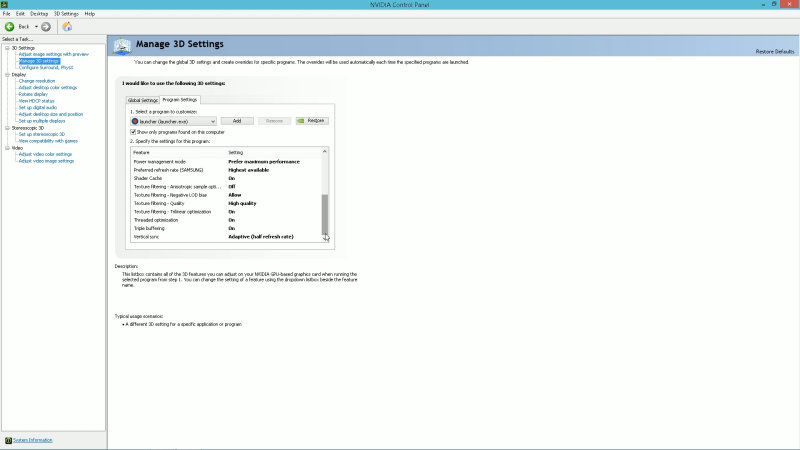Open Set up stereoscopic 3D
800x450 pixels.
pos(42,134)
